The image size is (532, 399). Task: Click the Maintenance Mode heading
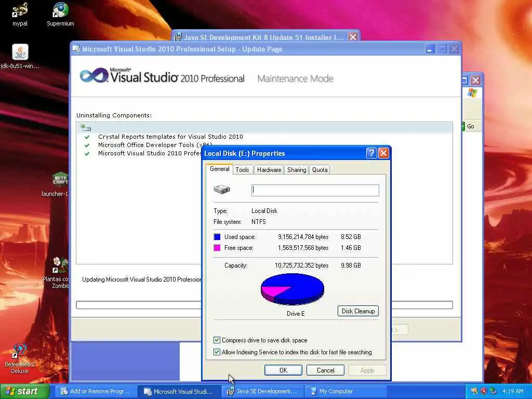pos(295,79)
